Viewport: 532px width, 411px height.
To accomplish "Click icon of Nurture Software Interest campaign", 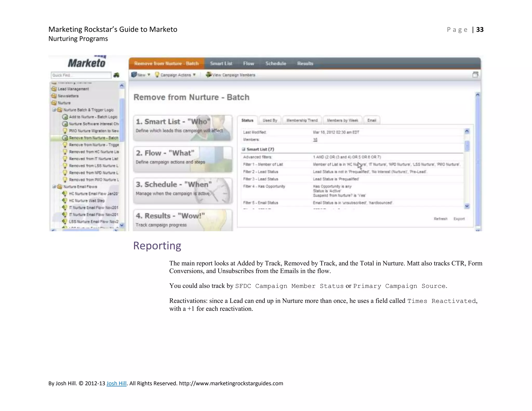I will coord(65,124).
